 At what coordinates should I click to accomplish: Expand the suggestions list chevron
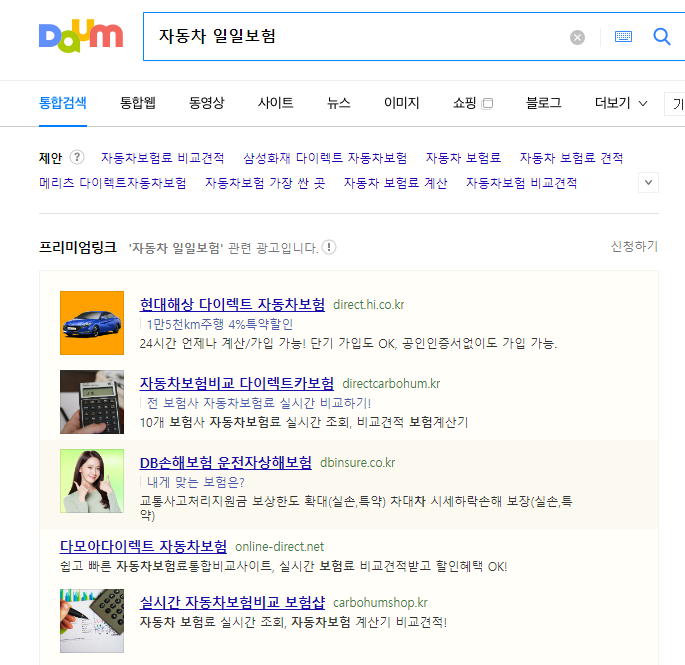pyautogui.click(x=648, y=183)
